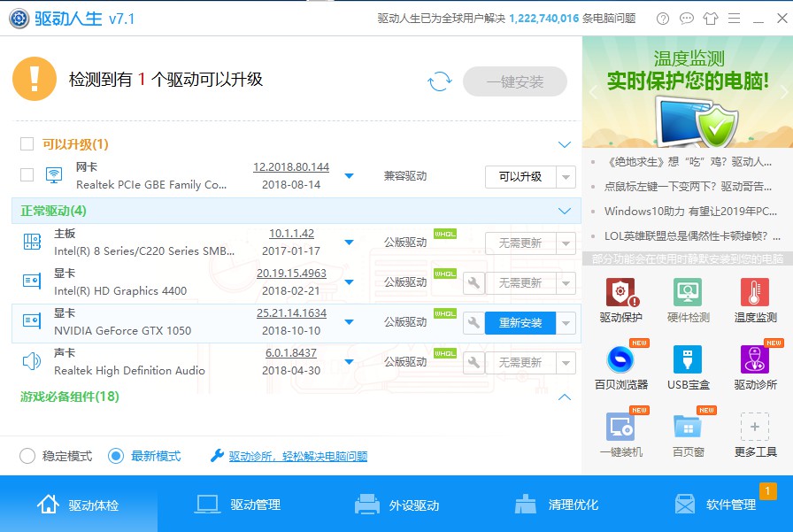The image size is (793, 532).
Task: Click the previous banner arrow on the ad
Action: [x=593, y=92]
